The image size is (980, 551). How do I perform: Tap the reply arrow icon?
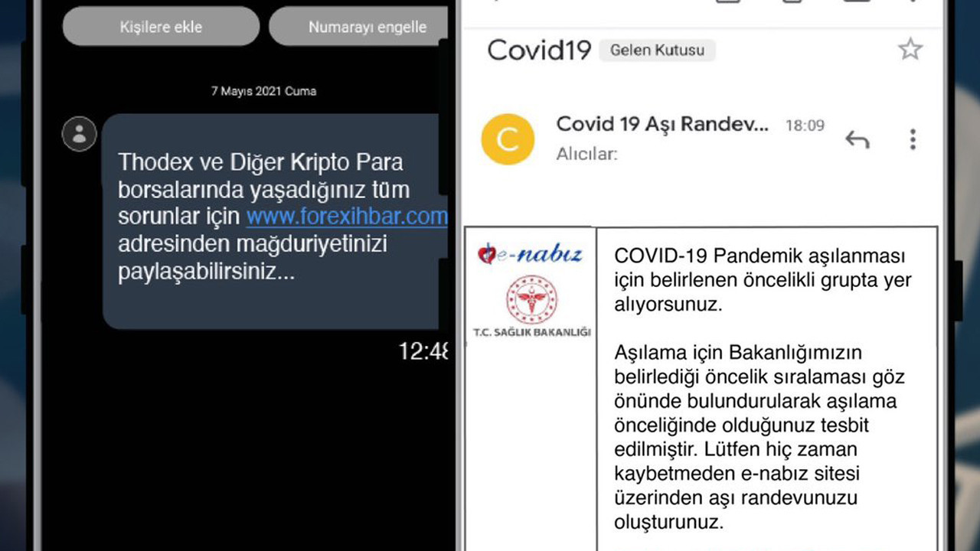click(x=857, y=139)
